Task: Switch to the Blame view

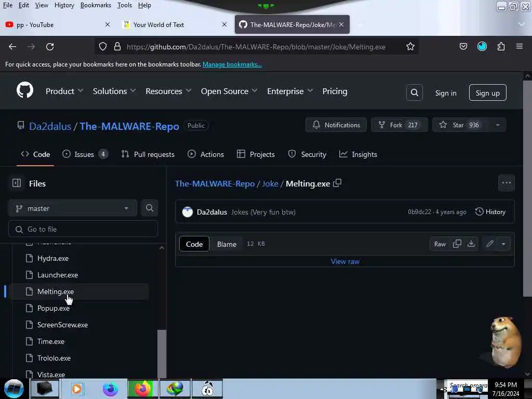Action: tap(227, 244)
